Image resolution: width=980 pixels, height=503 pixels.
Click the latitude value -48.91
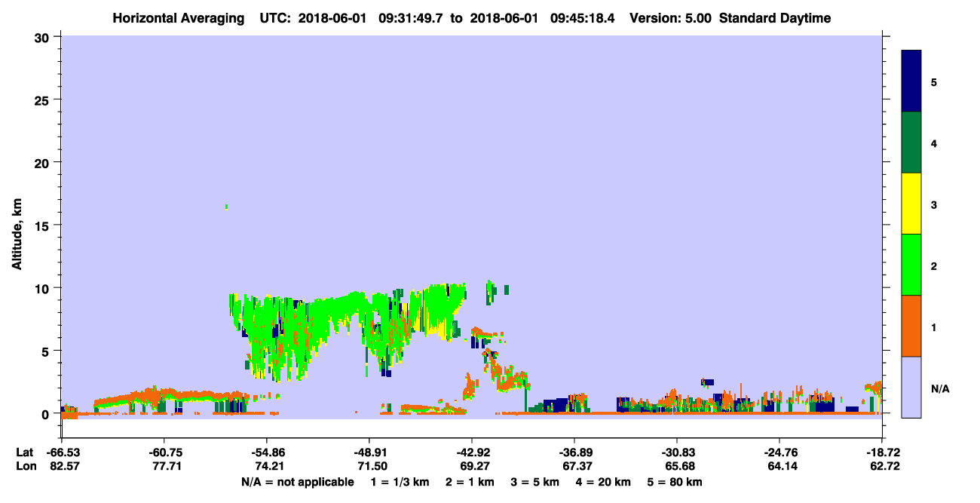coord(369,452)
